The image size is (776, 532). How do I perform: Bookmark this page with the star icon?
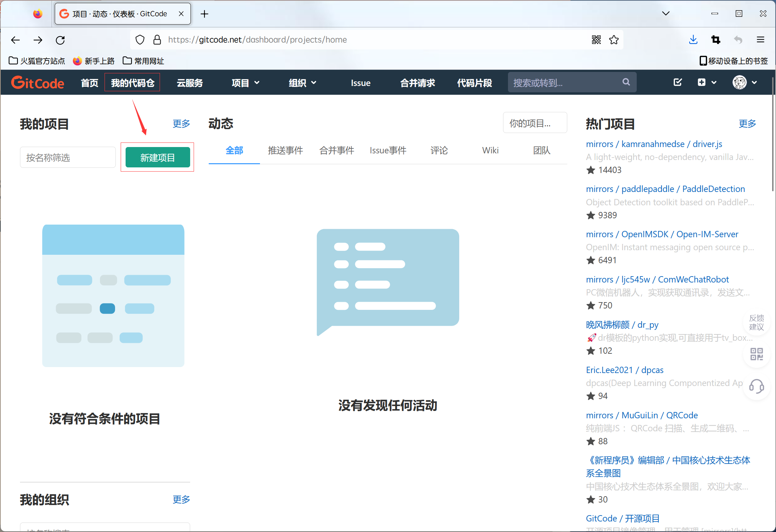614,40
